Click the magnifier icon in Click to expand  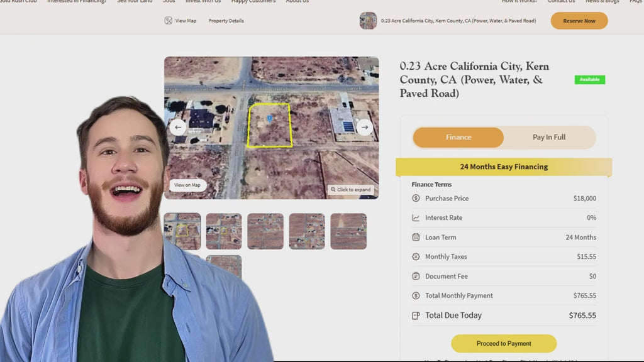tap(333, 189)
